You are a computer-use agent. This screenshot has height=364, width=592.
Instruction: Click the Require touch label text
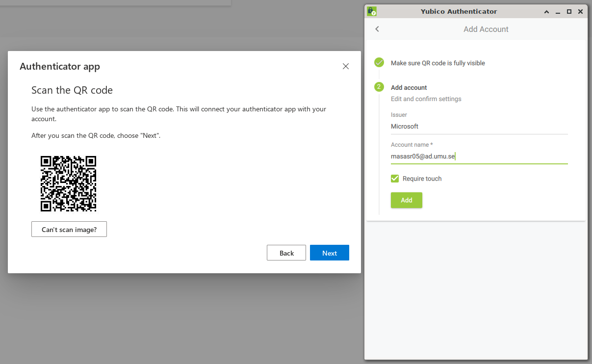pyautogui.click(x=422, y=179)
